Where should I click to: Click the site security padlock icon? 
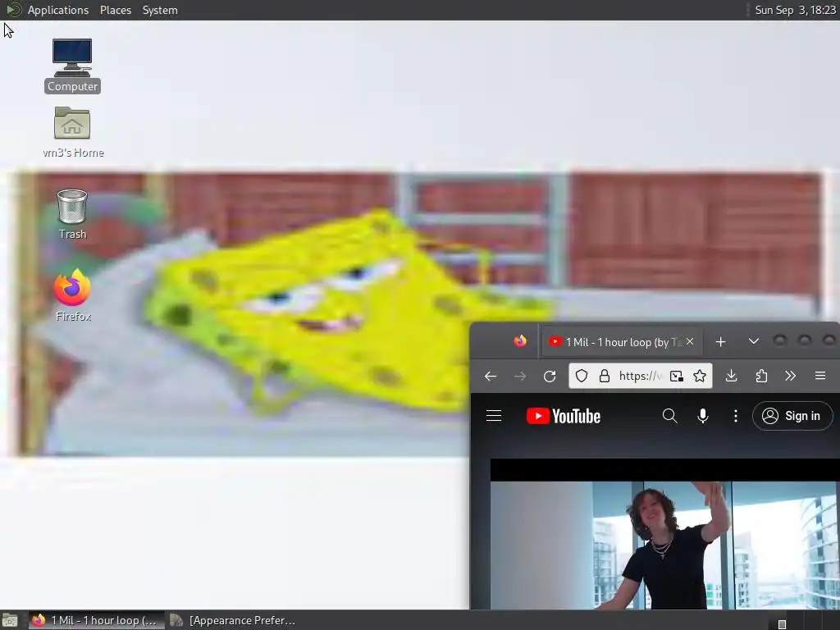coord(605,376)
